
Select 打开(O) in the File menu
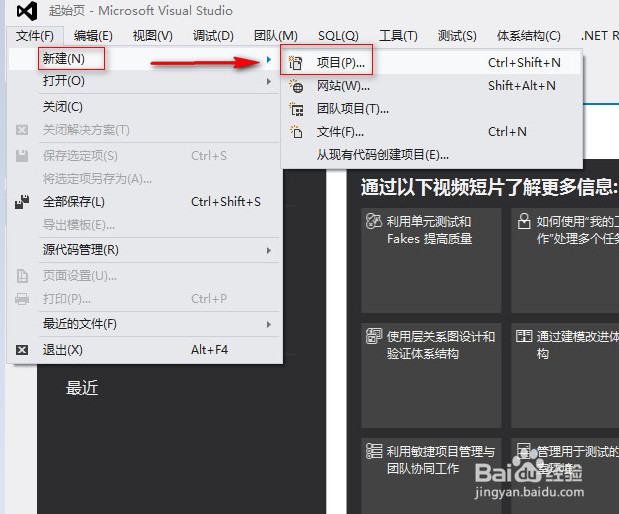[x=144, y=81]
